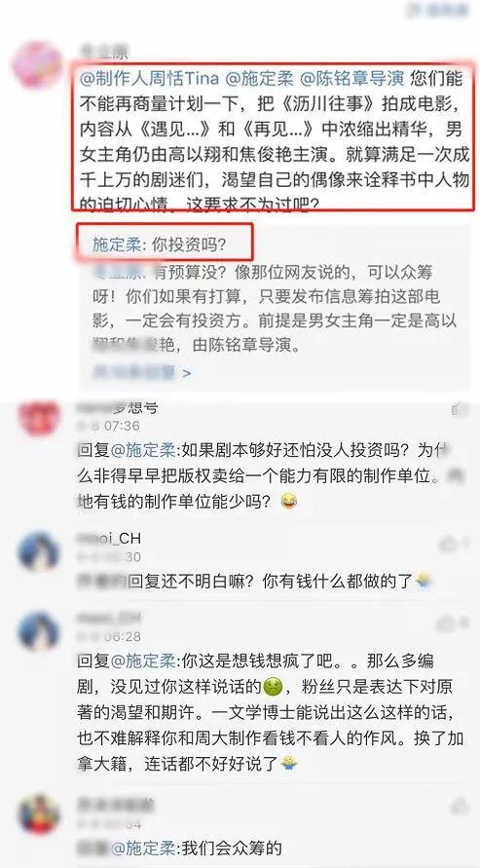Open the @陈铭章导演 mention link

[351, 80]
